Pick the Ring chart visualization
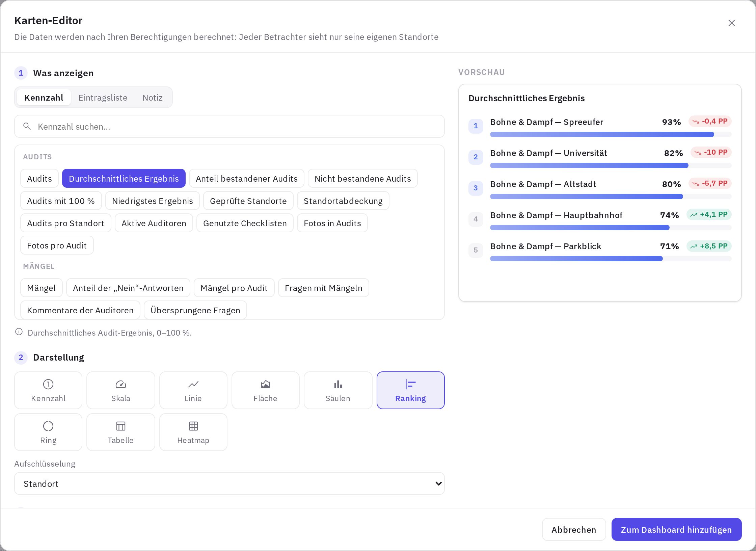 pos(48,432)
